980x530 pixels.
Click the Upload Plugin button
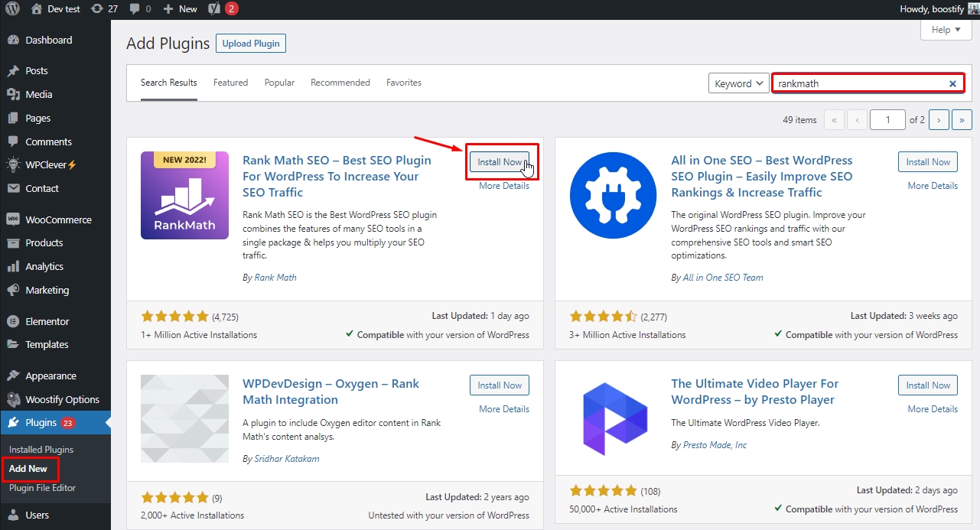pos(251,44)
